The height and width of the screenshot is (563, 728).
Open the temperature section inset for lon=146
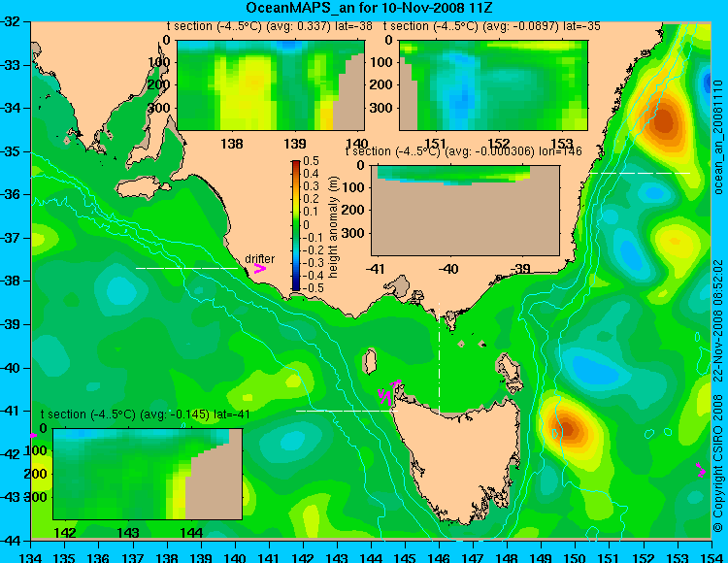tap(465, 211)
